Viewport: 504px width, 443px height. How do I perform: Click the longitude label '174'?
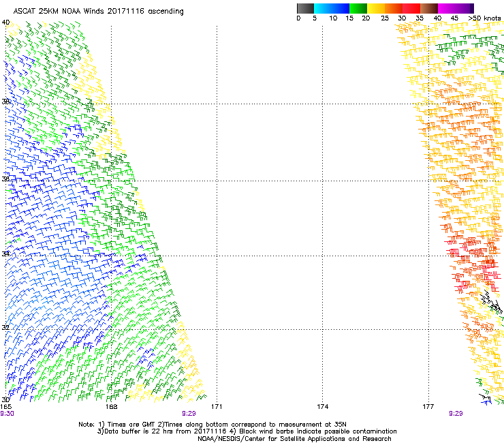tap(322, 407)
